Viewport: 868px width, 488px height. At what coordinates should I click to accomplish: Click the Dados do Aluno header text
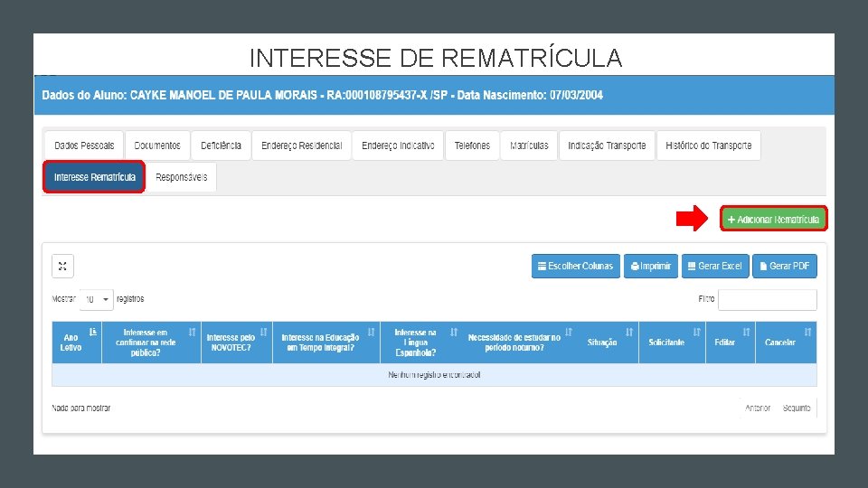pyautogui.click(x=322, y=95)
